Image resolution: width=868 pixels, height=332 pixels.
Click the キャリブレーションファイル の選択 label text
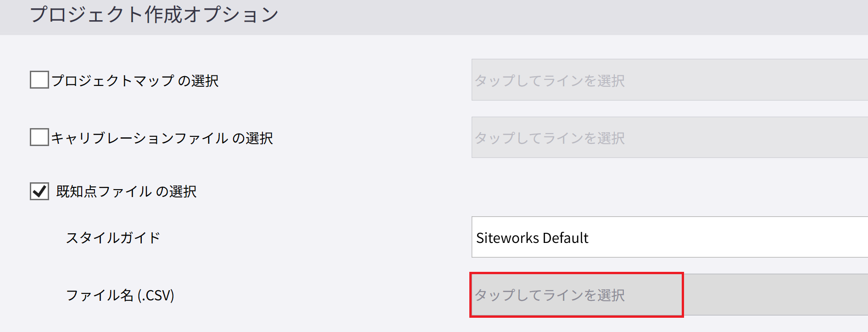point(162,138)
